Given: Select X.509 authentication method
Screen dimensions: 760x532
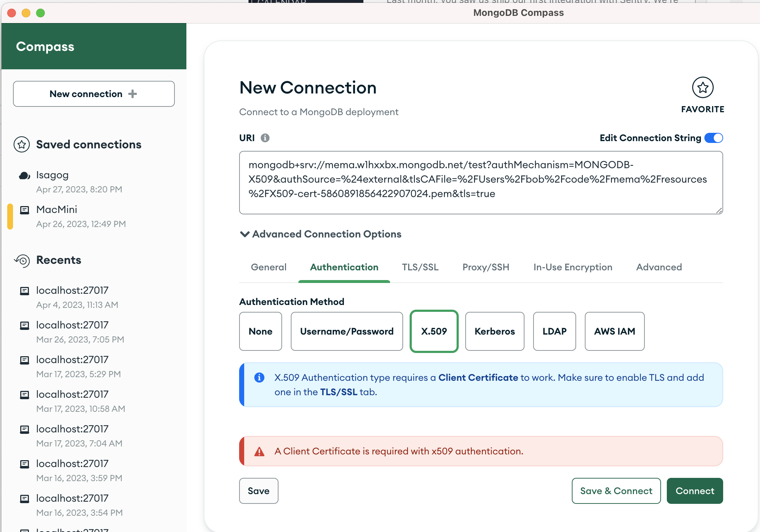Looking at the screenshot, I should click(x=434, y=331).
